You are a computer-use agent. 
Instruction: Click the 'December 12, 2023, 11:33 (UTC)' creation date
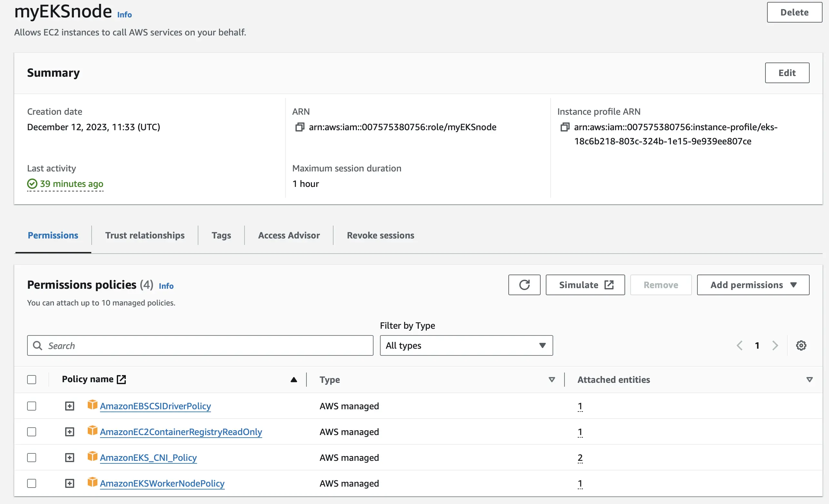coord(94,127)
